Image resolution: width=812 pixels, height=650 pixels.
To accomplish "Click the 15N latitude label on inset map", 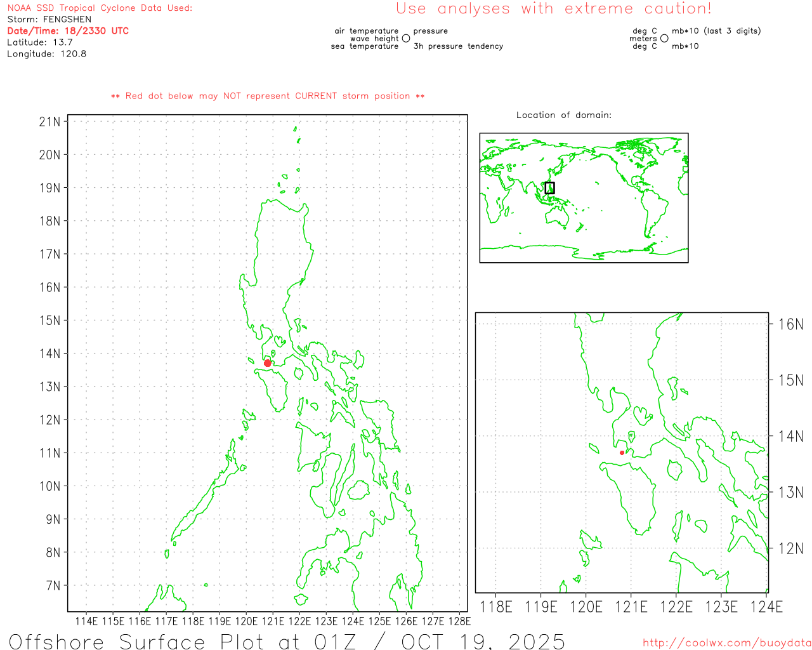I will pos(790,380).
